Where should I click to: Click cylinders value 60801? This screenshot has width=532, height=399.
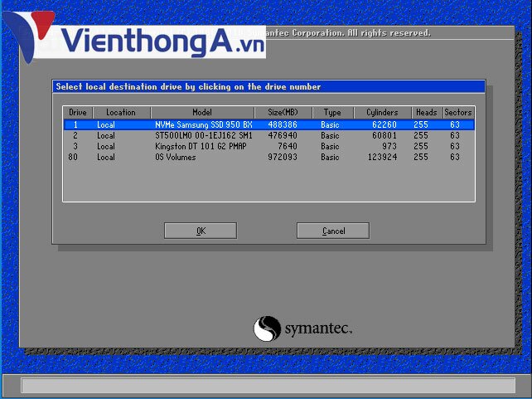(x=384, y=135)
